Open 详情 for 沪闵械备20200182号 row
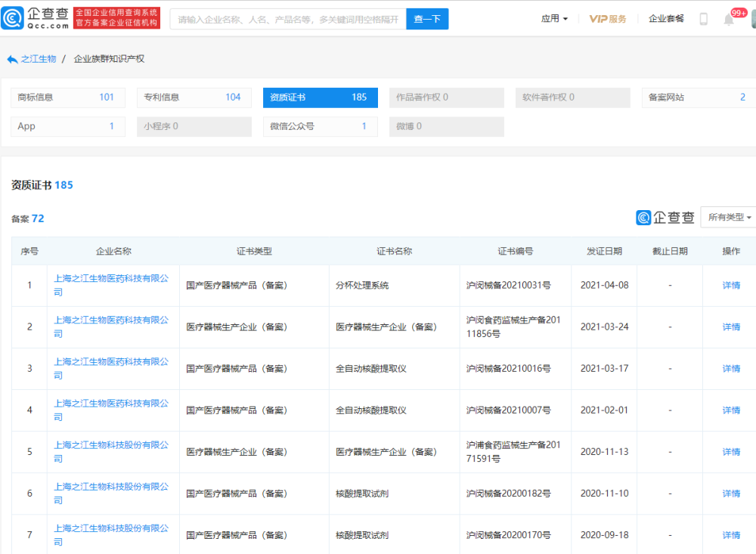 pyautogui.click(x=731, y=494)
